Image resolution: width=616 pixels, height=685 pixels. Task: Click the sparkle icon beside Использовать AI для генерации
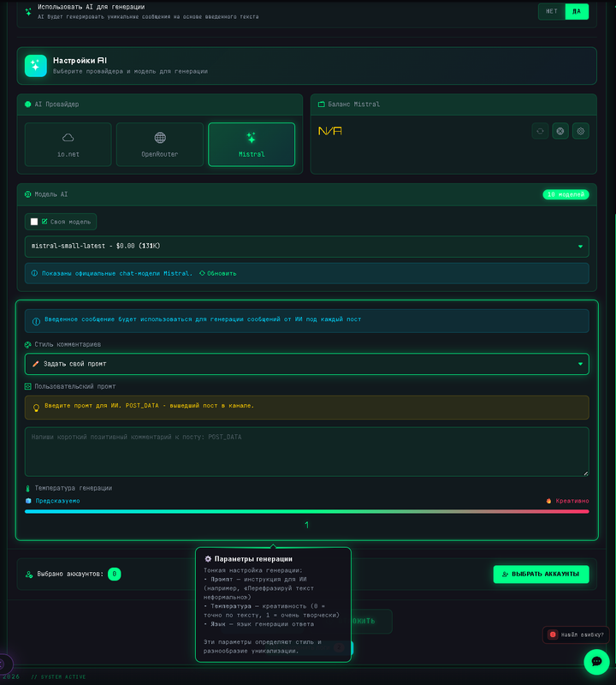click(x=28, y=12)
